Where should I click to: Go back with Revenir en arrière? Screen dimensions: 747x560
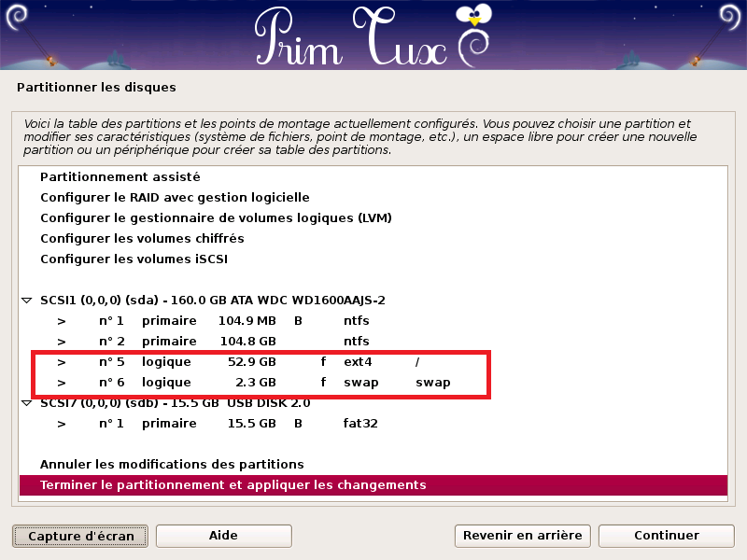pyautogui.click(x=523, y=536)
